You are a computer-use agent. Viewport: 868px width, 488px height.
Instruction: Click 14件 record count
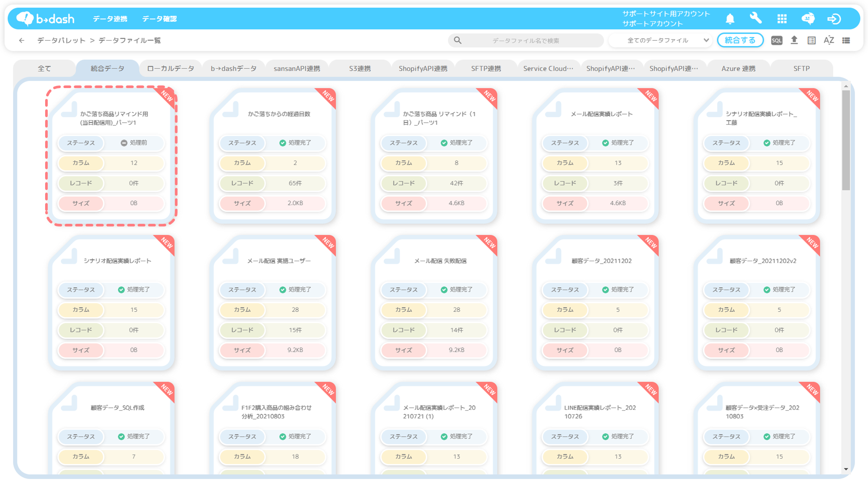pos(457,330)
